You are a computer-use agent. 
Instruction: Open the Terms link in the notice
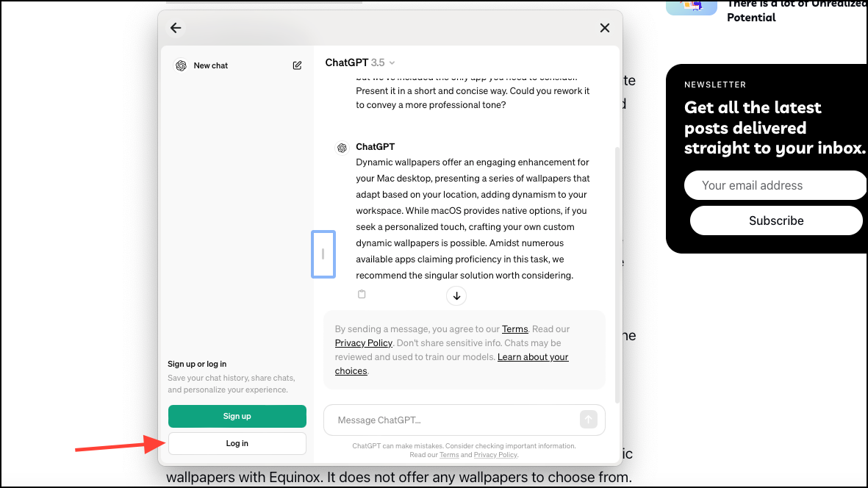coord(514,329)
